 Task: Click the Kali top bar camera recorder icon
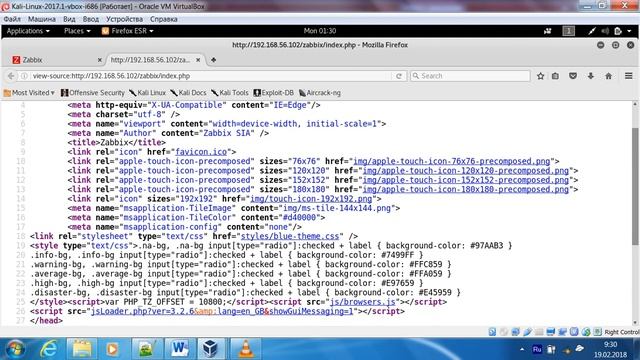click(x=548, y=31)
